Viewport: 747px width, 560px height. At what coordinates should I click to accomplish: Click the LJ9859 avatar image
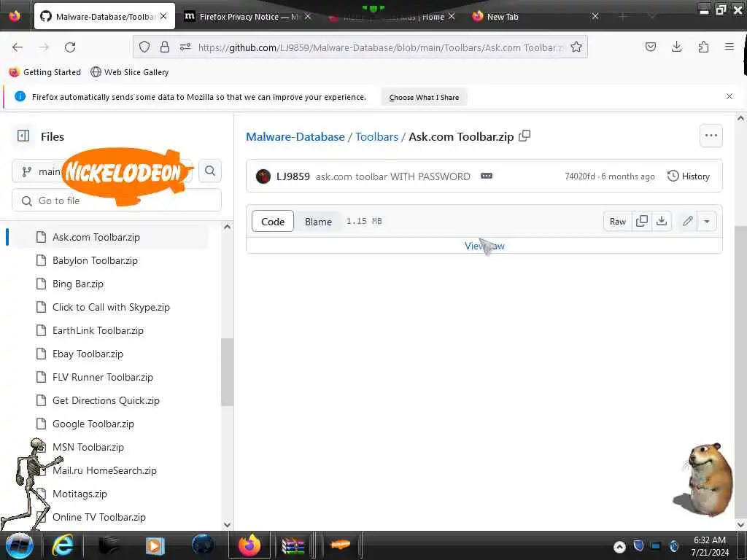263,176
